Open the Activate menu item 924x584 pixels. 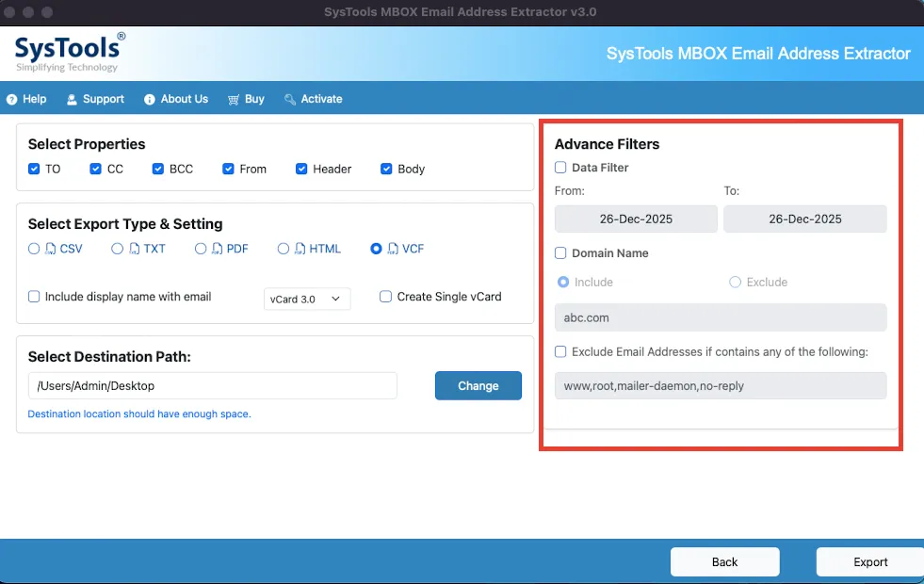pos(314,99)
